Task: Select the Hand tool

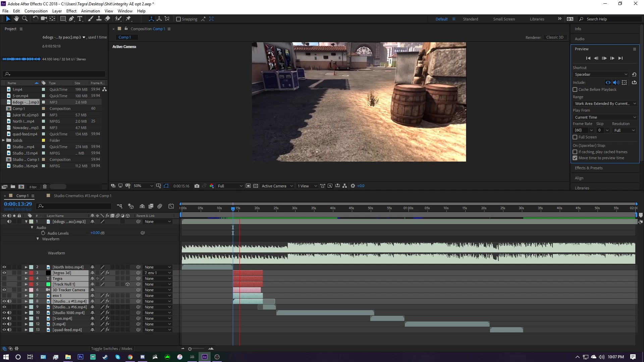Action: tap(16, 19)
